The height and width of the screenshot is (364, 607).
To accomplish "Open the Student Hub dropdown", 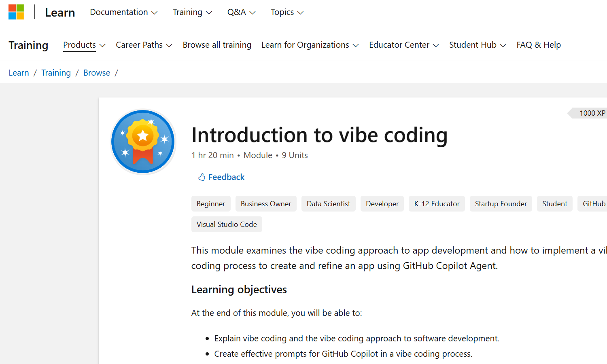I will [478, 45].
